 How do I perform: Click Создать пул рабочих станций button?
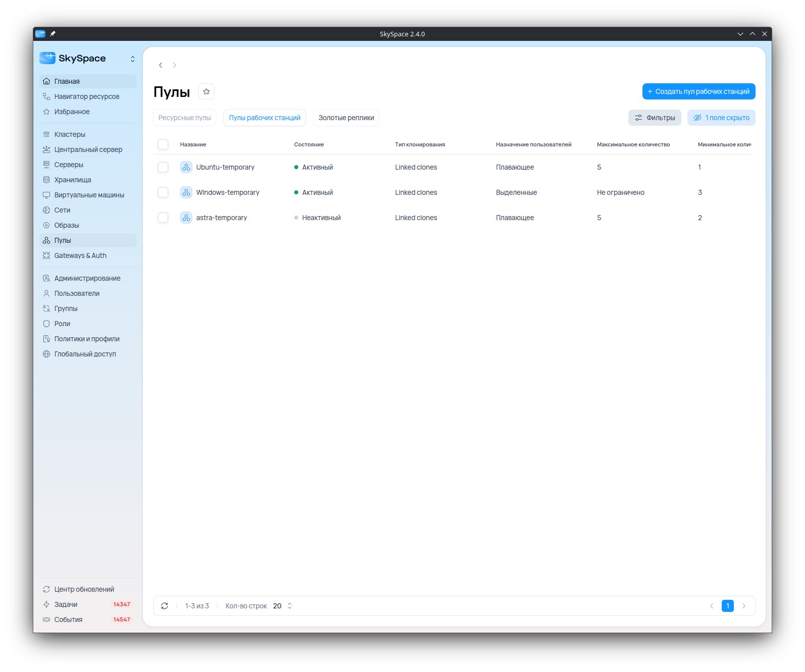[699, 91]
